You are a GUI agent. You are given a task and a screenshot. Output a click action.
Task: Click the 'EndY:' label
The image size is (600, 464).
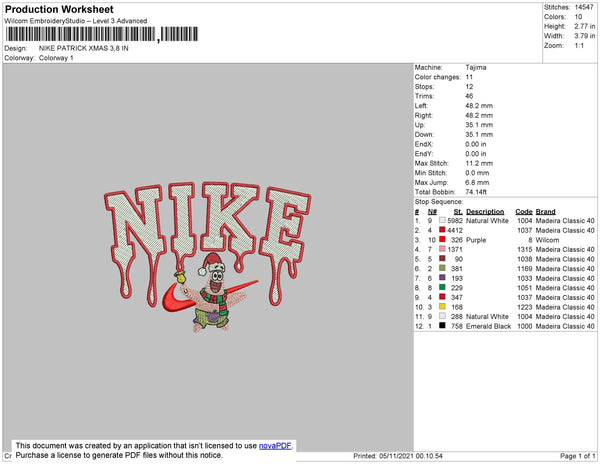424,154
